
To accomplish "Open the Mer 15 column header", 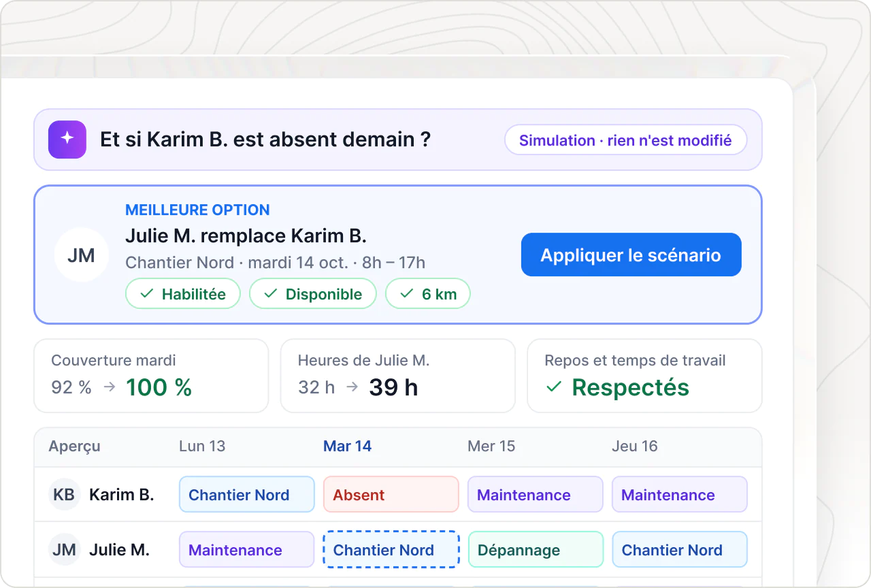I will (x=491, y=446).
